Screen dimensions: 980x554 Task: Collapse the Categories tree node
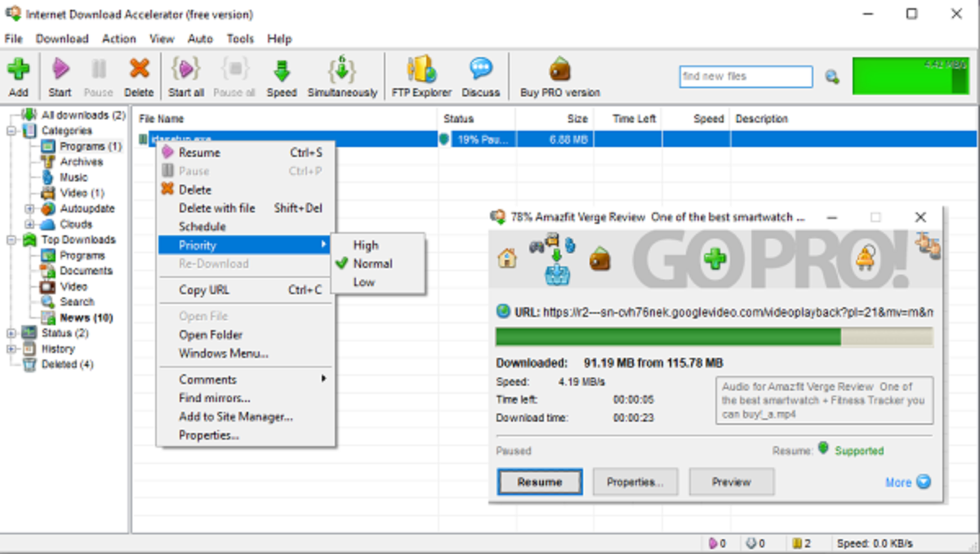[x=11, y=131]
